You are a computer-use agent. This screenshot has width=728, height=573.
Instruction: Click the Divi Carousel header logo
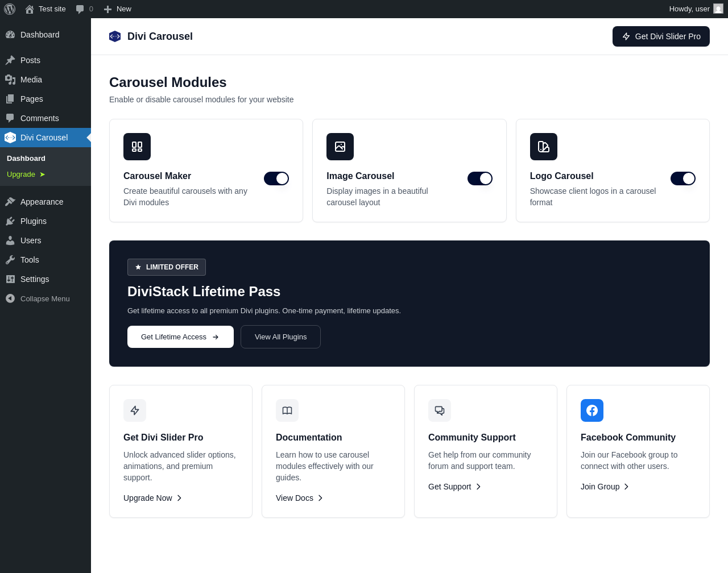click(x=115, y=36)
